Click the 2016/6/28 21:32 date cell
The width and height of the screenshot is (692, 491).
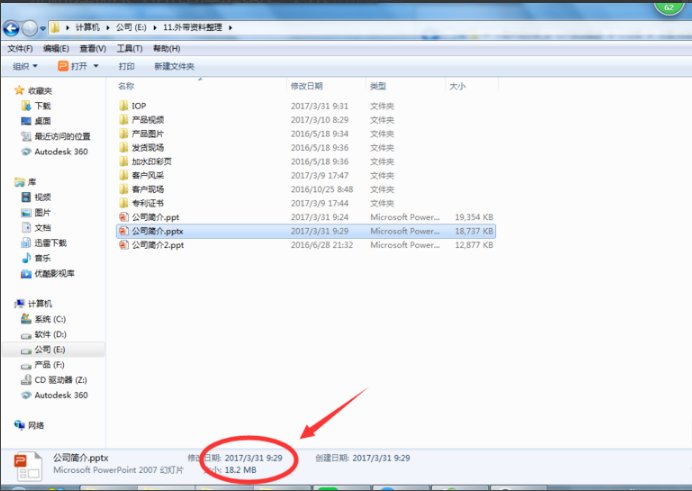tap(322, 245)
